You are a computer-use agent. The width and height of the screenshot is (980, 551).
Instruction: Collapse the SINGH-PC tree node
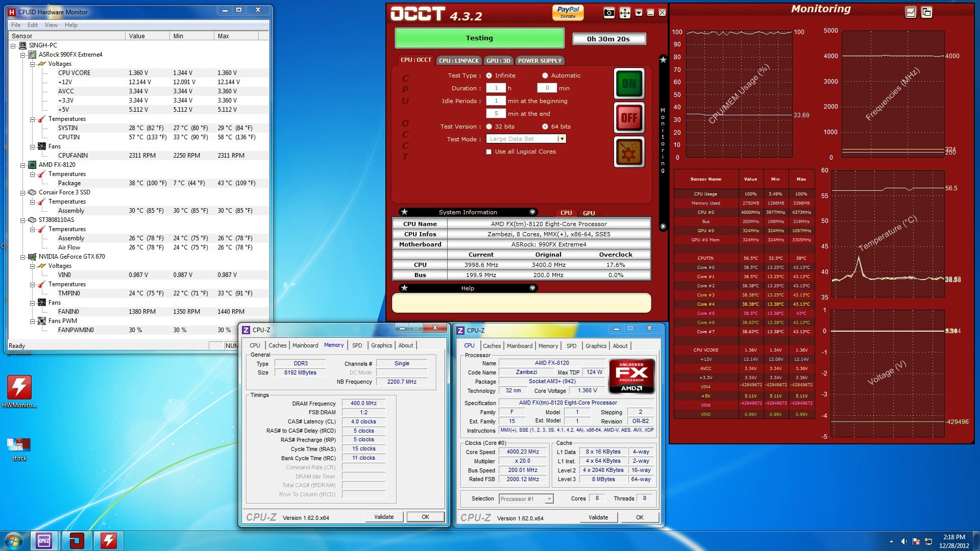pyautogui.click(x=13, y=45)
